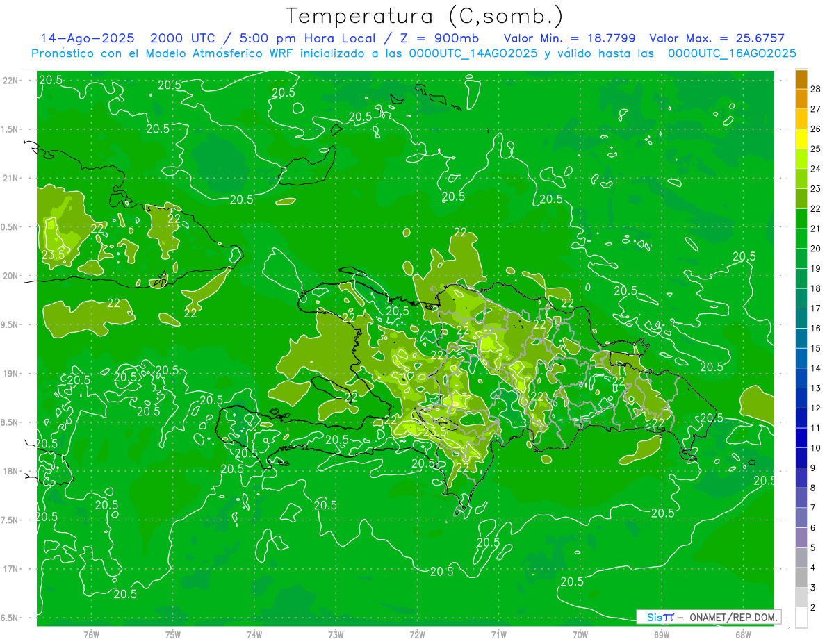Image resolution: width=834 pixels, height=644 pixels.
Task: Click the '70W' longitude tick label
Action: (x=580, y=635)
